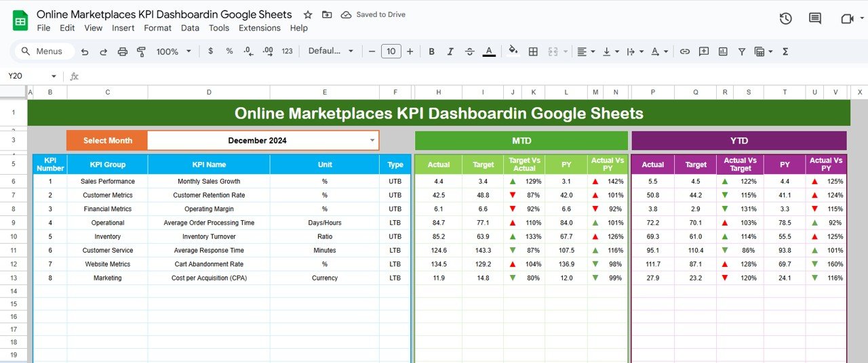The width and height of the screenshot is (868, 363).
Task: Create a filter
Action: 742,51
